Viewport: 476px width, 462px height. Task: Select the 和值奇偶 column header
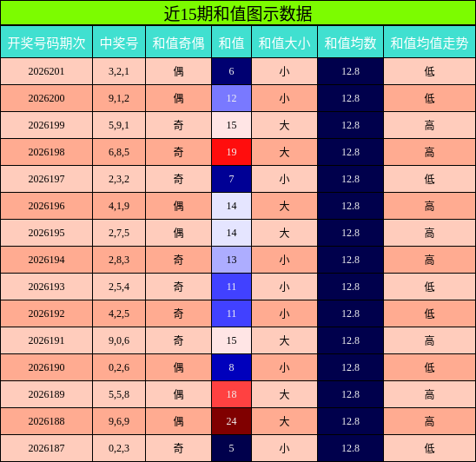coord(179,43)
